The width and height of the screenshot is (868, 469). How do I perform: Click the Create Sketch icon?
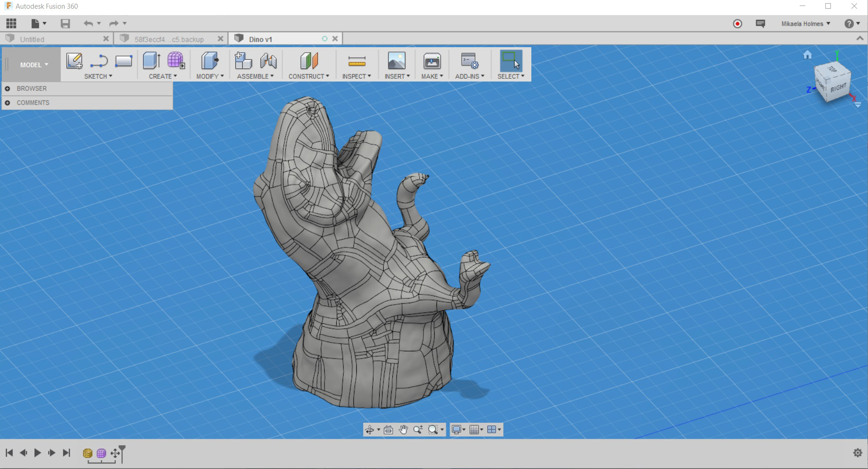click(x=74, y=61)
